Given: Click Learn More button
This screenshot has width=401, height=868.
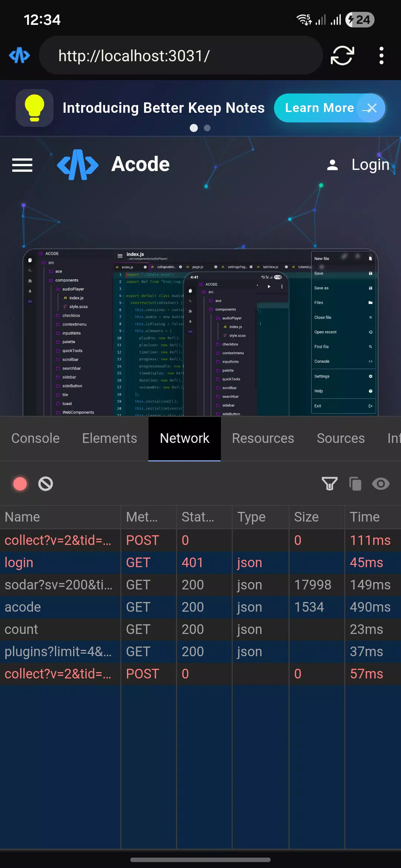Looking at the screenshot, I should coord(319,108).
